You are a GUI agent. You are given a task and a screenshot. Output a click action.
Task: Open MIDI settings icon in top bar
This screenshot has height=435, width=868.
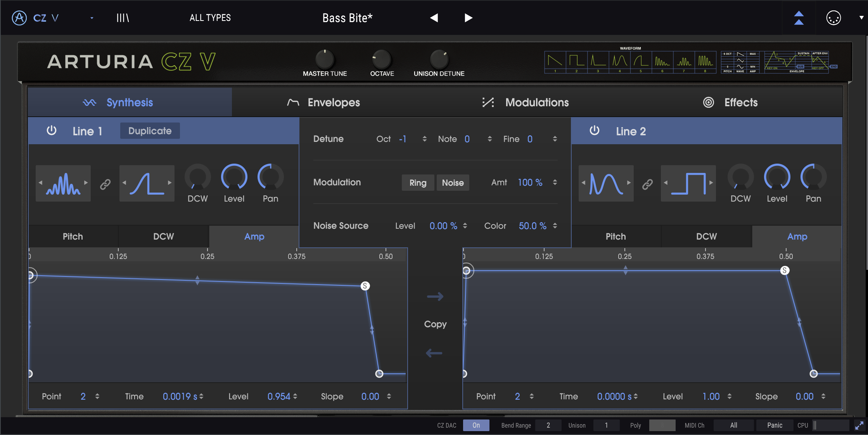click(833, 18)
